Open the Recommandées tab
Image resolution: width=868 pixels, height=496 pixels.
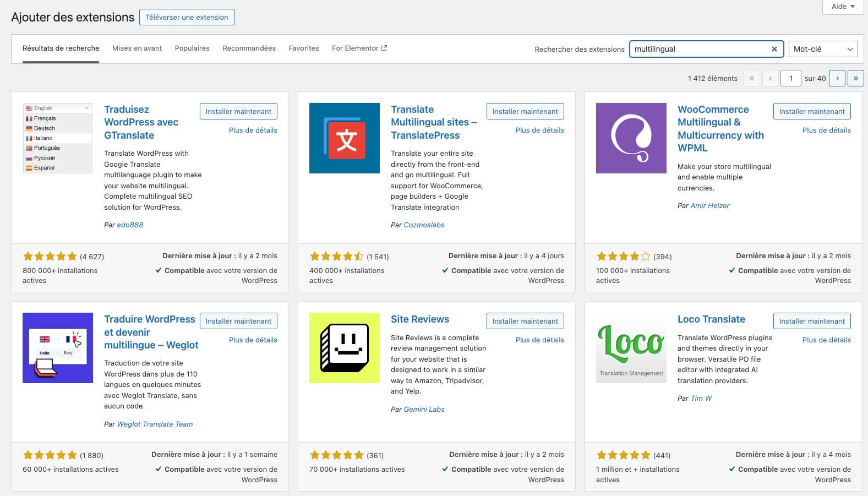coord(249,48)
